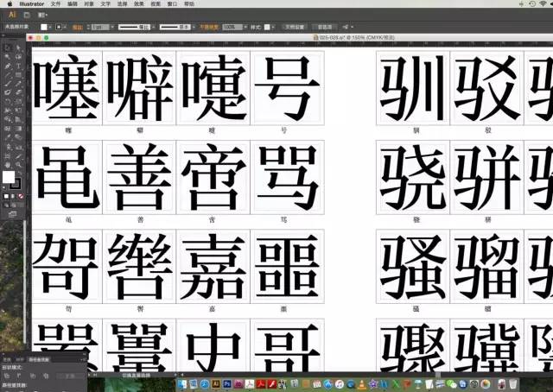
Task: Open the 效果 menu
Action: (x=138, y=4)
